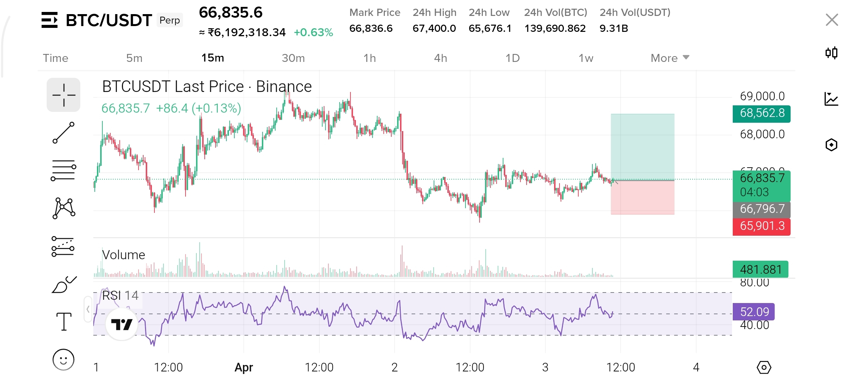This screenshot has width=868, height=391.
Task: Click the current price 66,835.7 countdown label
Action: pos(762,185)
